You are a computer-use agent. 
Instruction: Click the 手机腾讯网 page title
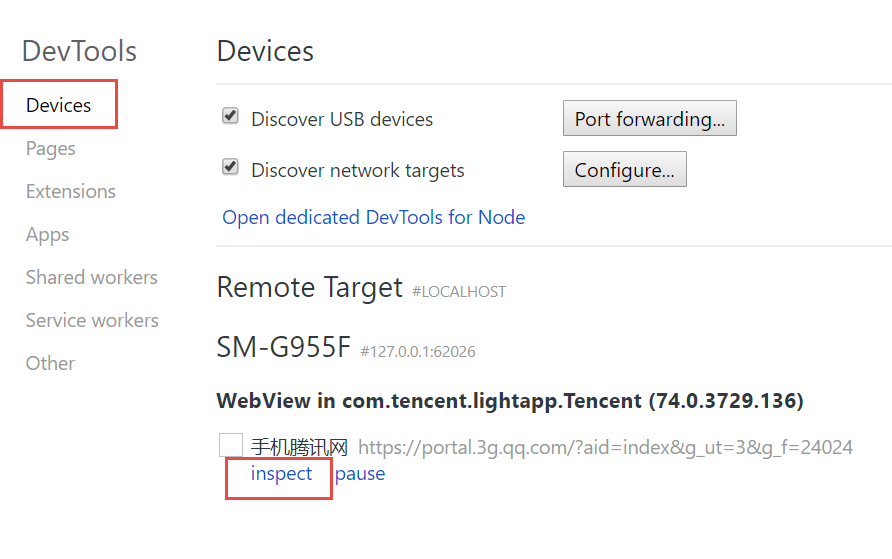(x=299, y=447)
